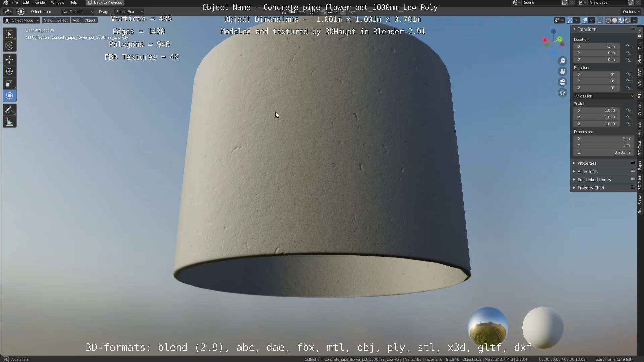Open the Edit menu

tap(26, 2)
